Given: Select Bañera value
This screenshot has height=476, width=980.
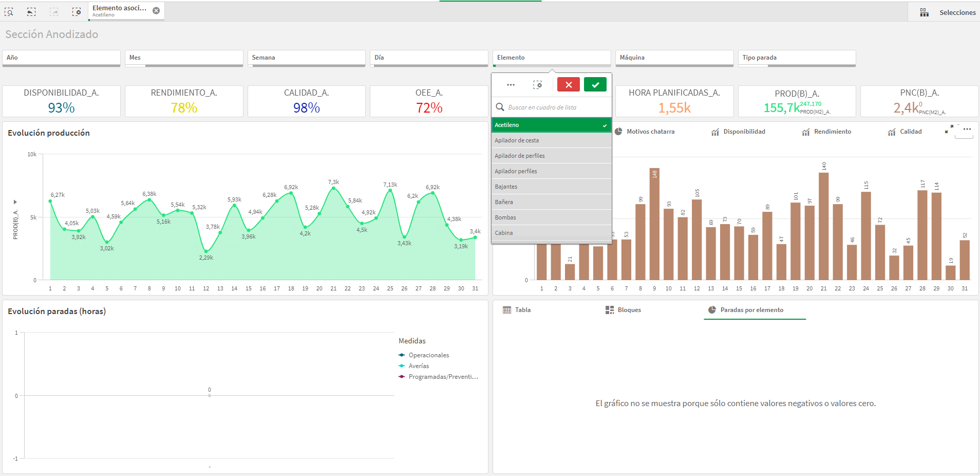Looking at the screenshot, I should pyautogui.click(x=552, y=202).
